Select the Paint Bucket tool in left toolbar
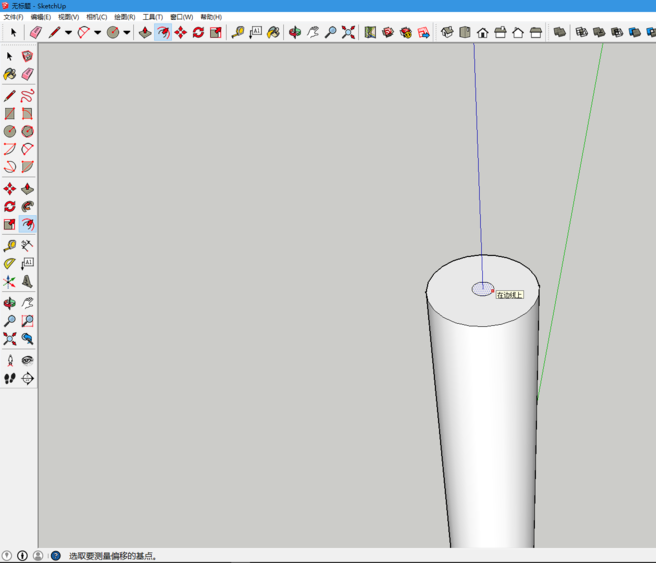656x563 pixels. point(10,74)
